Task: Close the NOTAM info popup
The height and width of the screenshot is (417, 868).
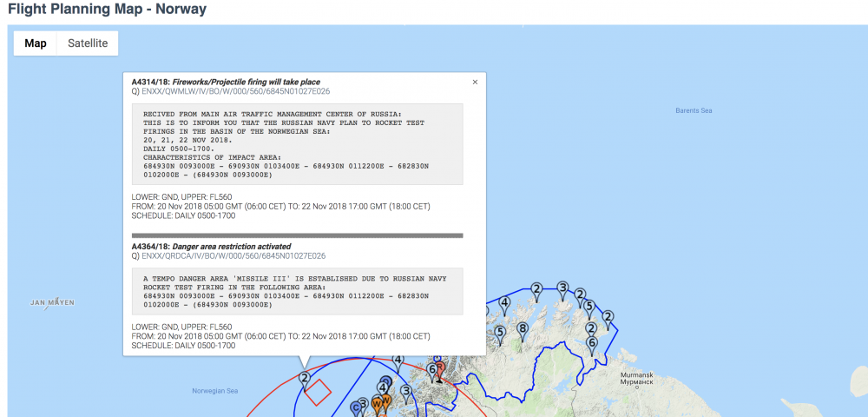Action: [475, 82]
